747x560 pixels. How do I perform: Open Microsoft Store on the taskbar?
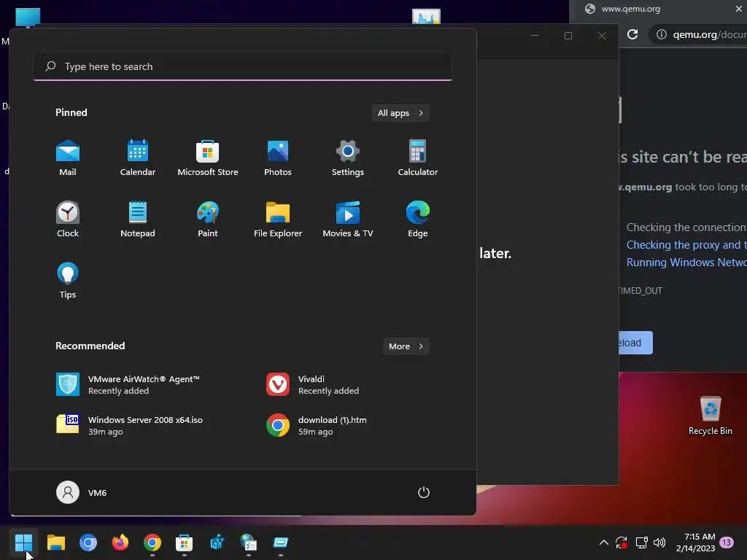185,542
